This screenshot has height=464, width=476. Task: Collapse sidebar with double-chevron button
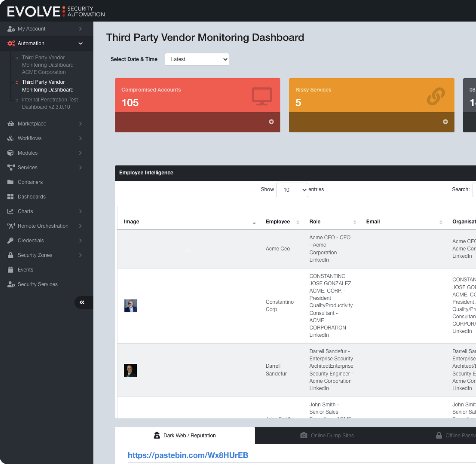(82, 302)
